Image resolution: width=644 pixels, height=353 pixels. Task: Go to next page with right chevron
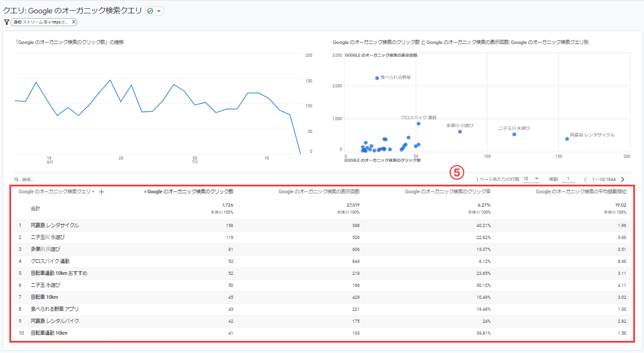pos(623,179)
